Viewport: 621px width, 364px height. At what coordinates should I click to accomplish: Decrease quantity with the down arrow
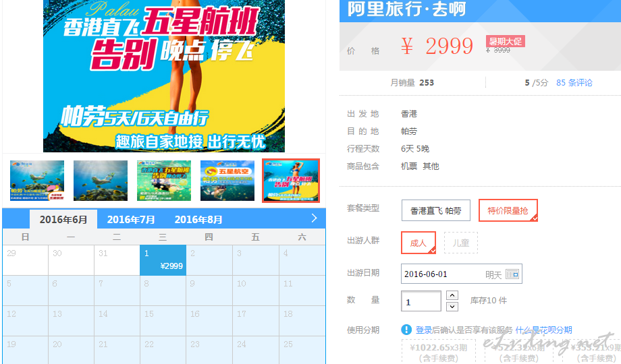[452, 307]
